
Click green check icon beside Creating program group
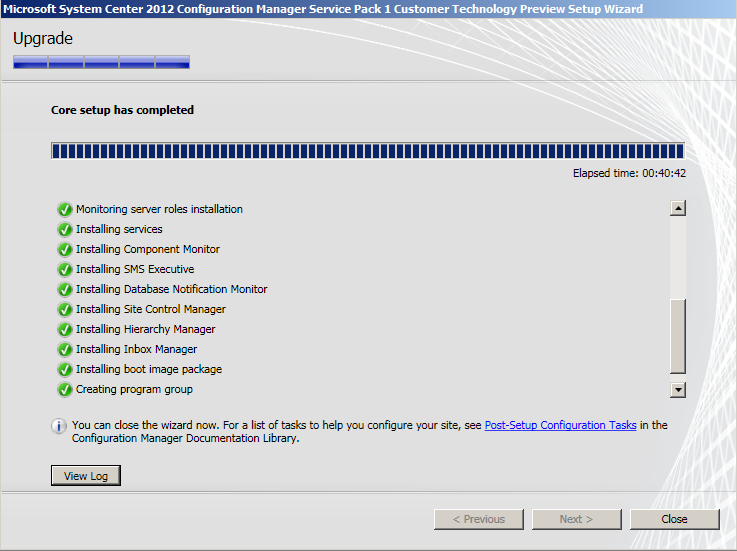tap(64, 390)
